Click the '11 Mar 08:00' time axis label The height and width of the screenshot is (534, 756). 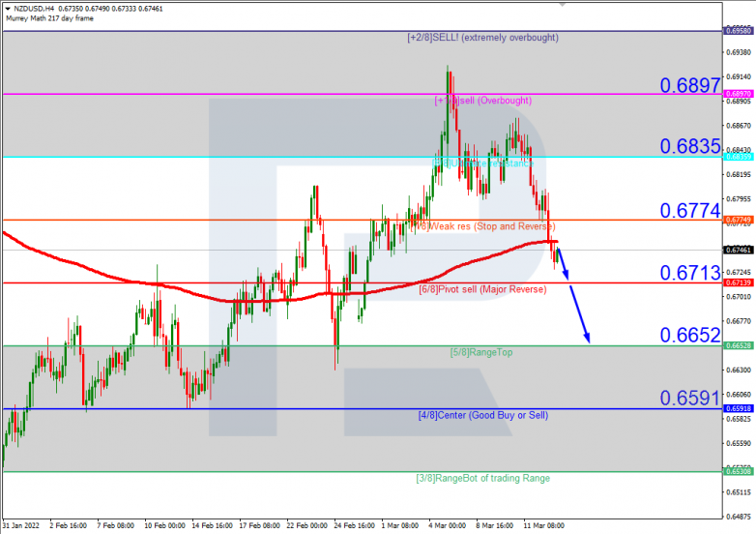[x=544, y=526]
